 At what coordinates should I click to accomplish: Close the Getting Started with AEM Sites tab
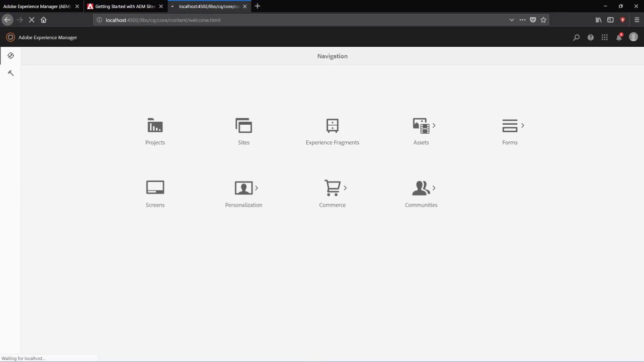(160, 7)
